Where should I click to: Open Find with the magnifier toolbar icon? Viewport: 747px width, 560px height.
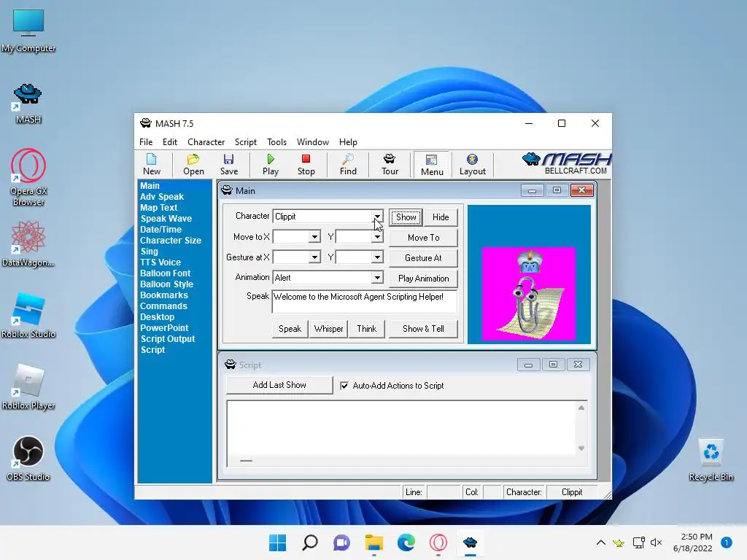point(348,165)
